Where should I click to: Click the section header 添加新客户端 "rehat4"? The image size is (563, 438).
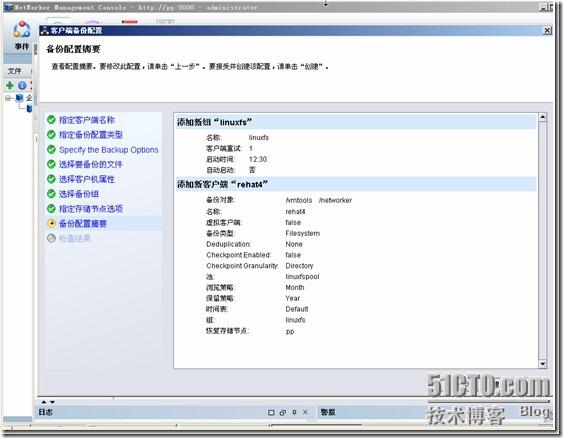pyautogui.click(x=355, y=185)
